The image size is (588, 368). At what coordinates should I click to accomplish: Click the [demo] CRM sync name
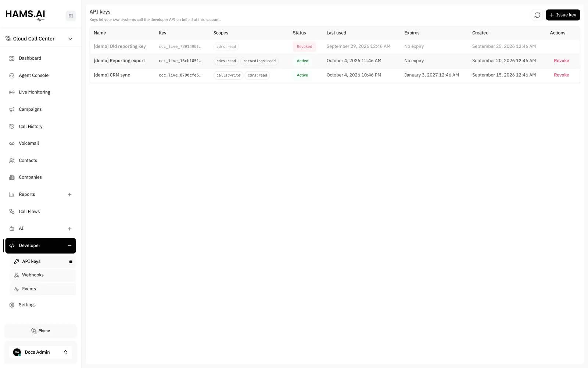tap(112, 75)
